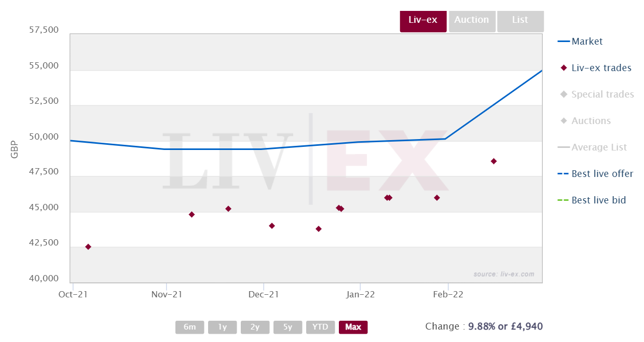Screen dimensions: 644x342
Task: Switch the chart to 5y range
Action: pos(288,327)
